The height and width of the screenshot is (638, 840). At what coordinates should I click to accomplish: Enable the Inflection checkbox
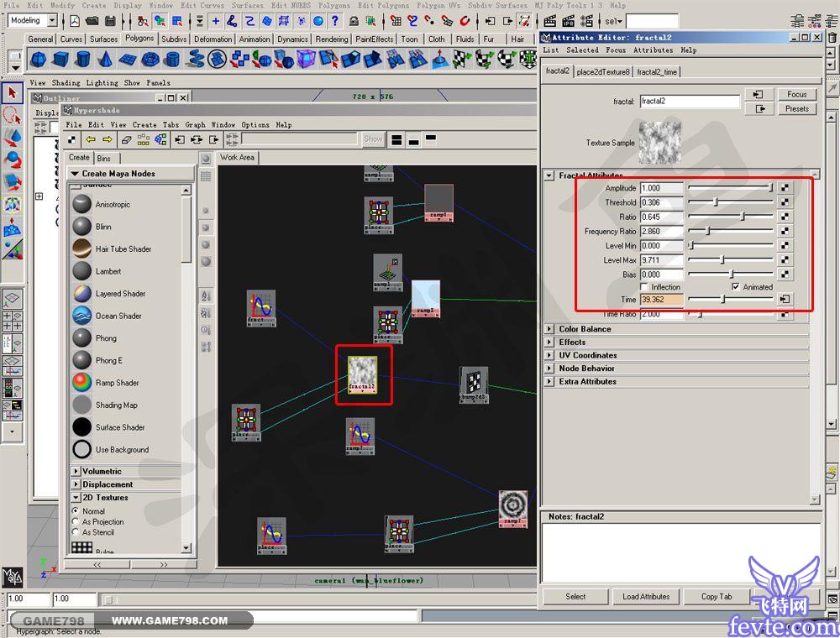[645, 287]
